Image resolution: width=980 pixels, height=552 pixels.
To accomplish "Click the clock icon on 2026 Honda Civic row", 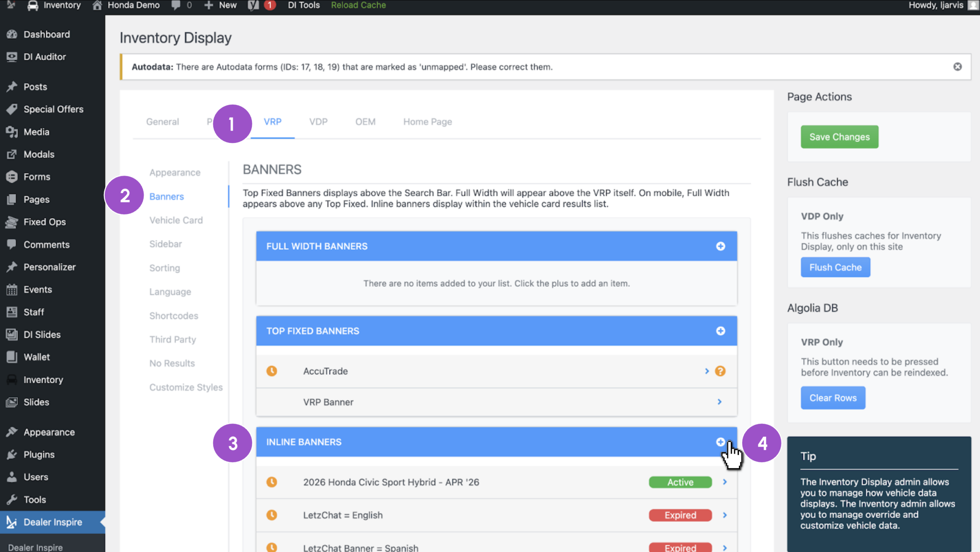I will (x=272, y=482).
